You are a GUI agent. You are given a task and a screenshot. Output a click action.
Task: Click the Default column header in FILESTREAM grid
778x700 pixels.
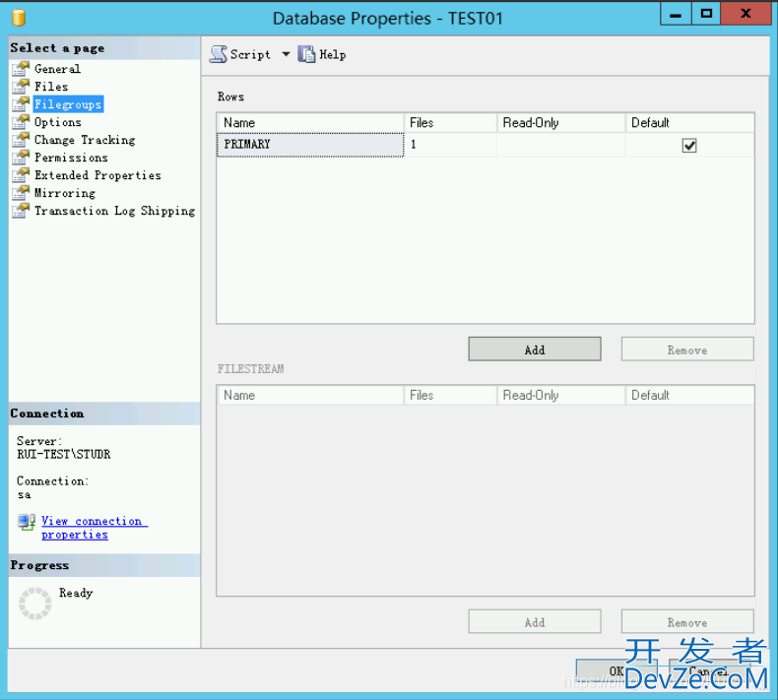[689, 395]
